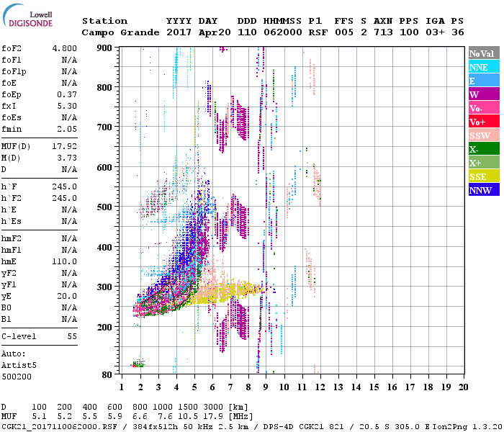This screenshot has width=504, height=432.
Task: Pick the blue E legend swatch
Action: pyautogui.click(x=482, y=81)
